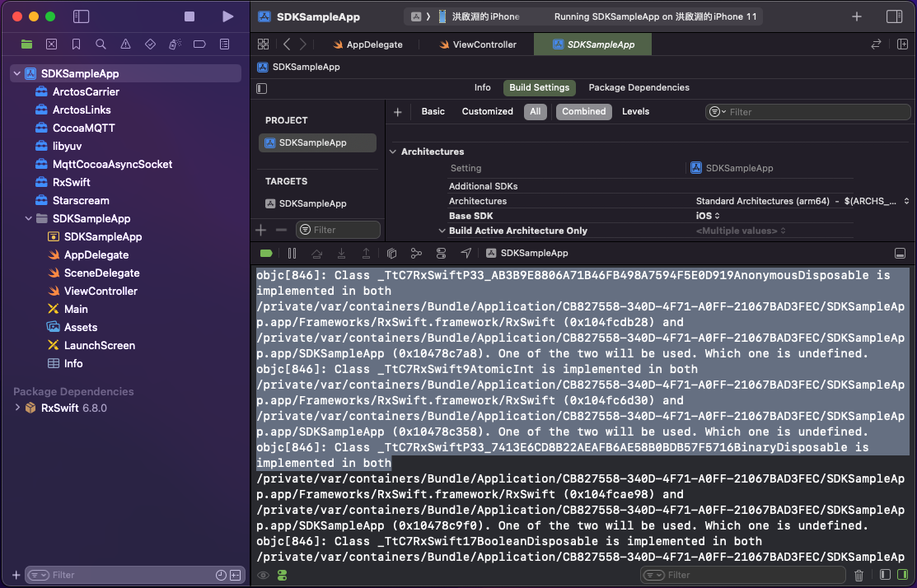The height and width of the screenshot is (588, 917).
Task: Open the Issue navigator warning triangle
Action: 125,44
